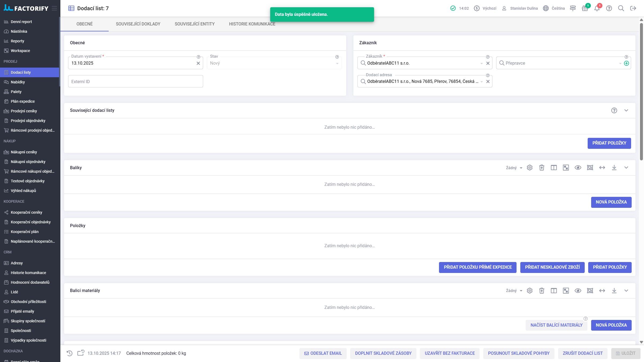
Task: Toggle sidebar hamburger menu icon
Action: 54,8
